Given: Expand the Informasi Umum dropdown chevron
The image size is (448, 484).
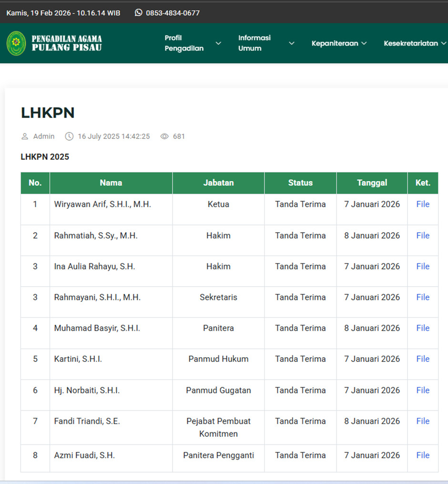Looking at the screenshot, I should pos(292,43).
